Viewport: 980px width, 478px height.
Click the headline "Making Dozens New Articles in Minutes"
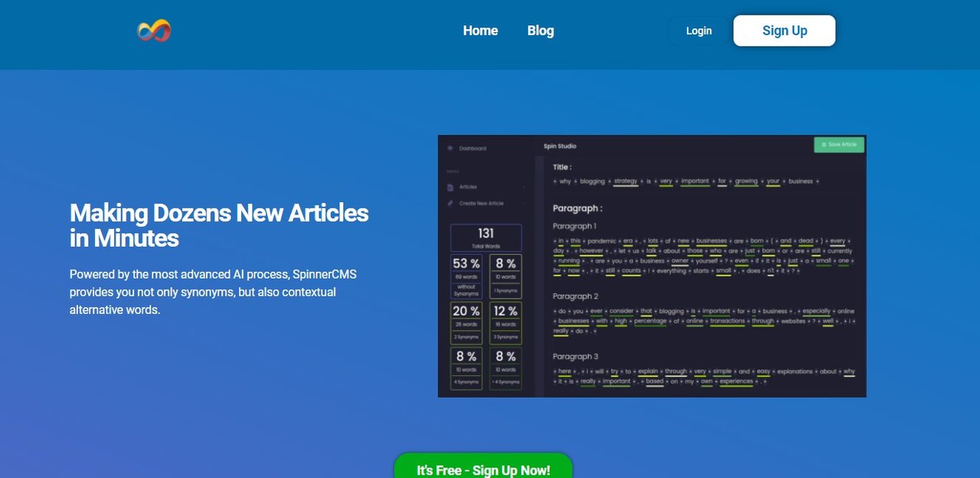click(x=219, y=225)
